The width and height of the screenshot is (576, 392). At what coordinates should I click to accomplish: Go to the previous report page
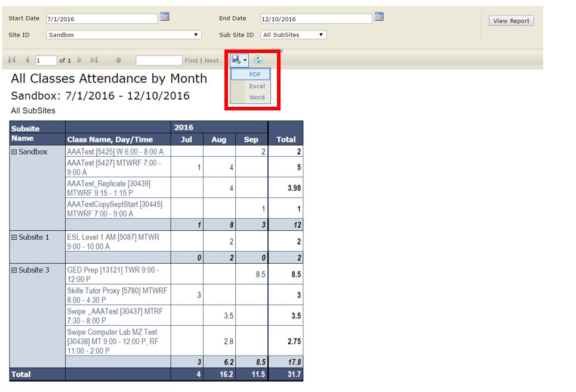tap(27, 60)
